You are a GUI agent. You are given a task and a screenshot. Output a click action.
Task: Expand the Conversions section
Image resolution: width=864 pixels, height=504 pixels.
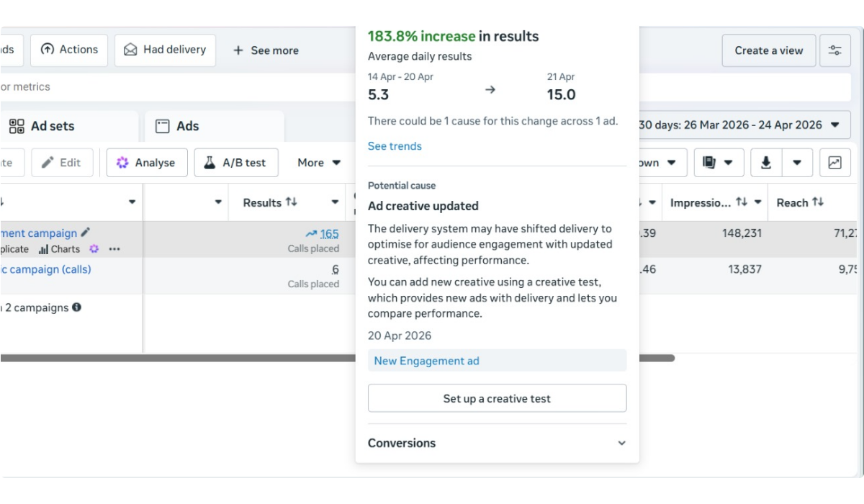(x=497, y=443)
